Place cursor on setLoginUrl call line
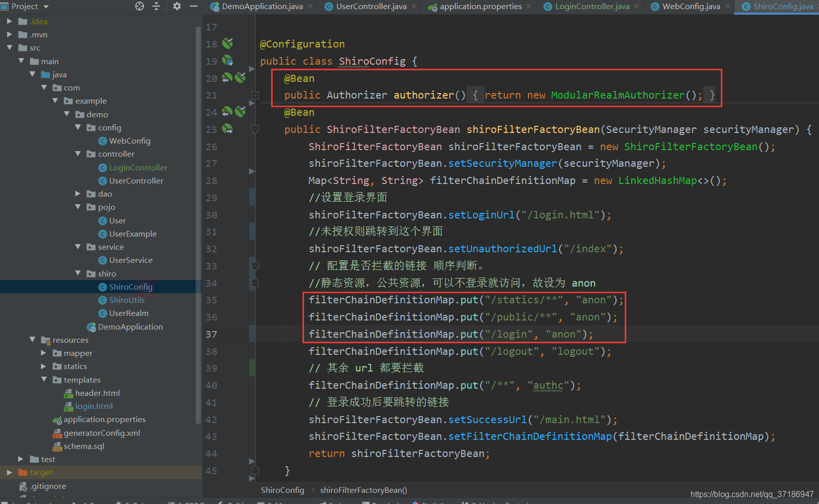 (460, 215)
